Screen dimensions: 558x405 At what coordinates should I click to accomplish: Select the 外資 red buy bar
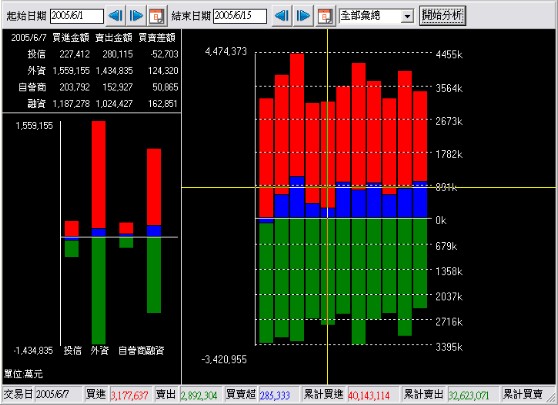click(x=99, y=174)
